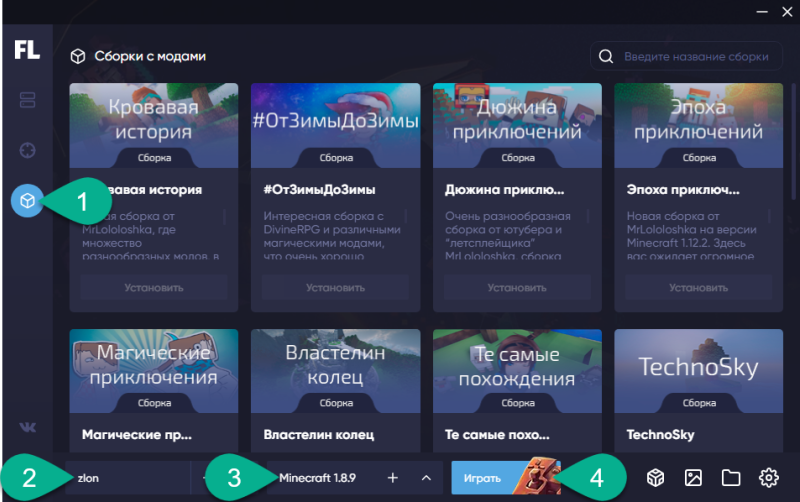
Task: Open the bottom cube modpacks icon
Action: pyautogui.click(x=655, y=478)
